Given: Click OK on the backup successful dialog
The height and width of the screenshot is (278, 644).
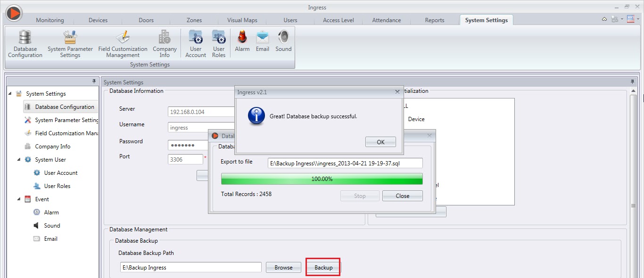Looking at the screenshot, I should click(380, 142).
